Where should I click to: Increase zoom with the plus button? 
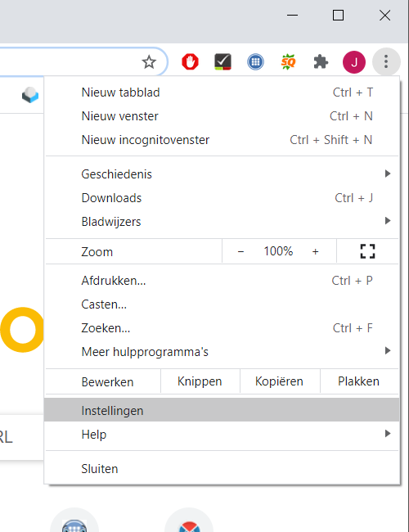(x=316, y=251)
